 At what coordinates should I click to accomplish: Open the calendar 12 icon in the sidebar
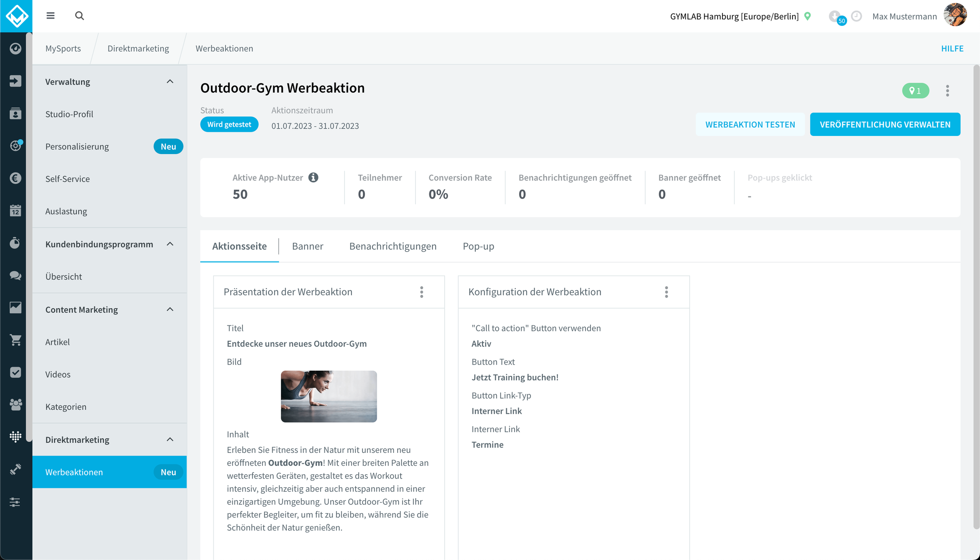pyautogui.click(x=15, y=210)
